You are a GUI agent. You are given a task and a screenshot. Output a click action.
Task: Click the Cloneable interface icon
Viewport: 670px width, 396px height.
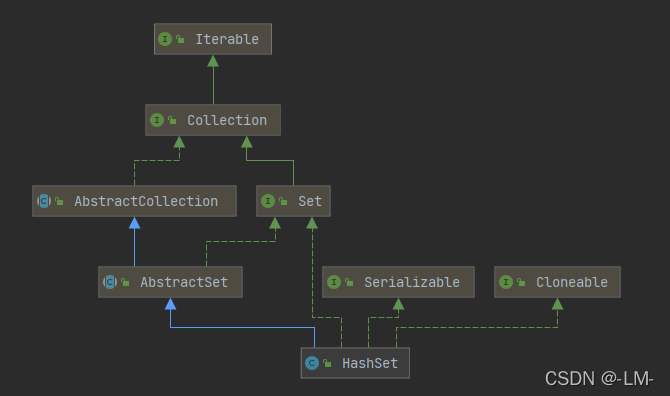[x=506, y=282]
